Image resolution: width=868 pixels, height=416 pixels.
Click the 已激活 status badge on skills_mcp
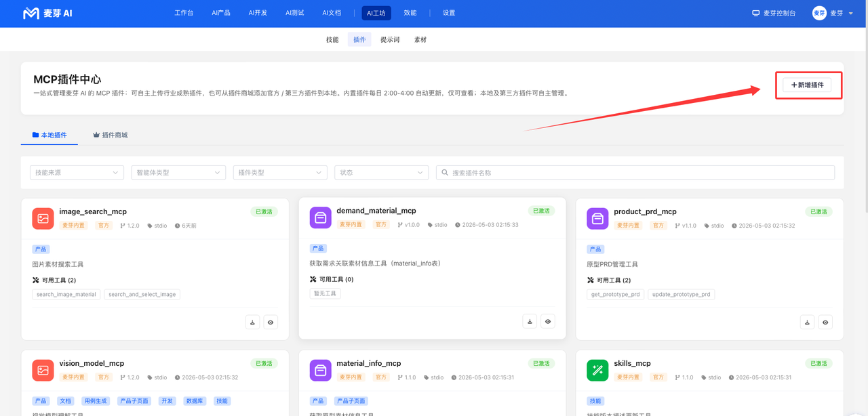[x=819, y=363]
